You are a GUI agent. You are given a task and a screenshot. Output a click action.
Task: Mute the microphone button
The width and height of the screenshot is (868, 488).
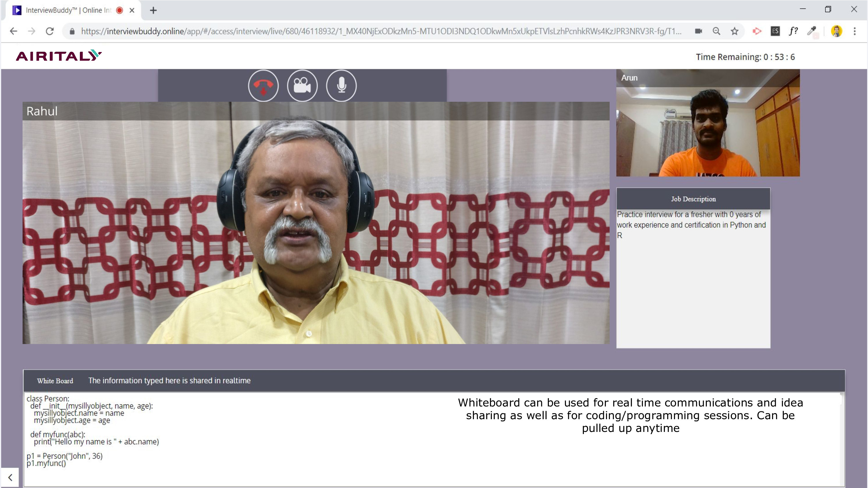[341, 86]
